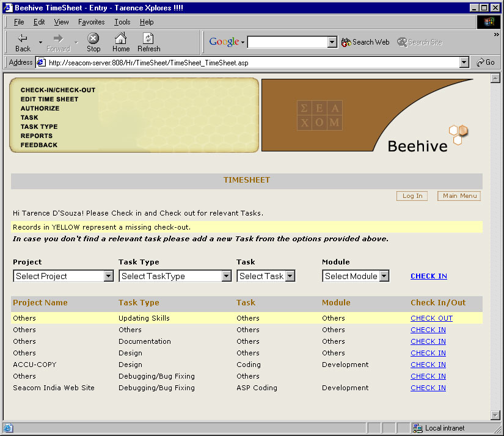Screen dimensions: 504x436
Task: Open the File menu
Action: (x=19, y=22)
